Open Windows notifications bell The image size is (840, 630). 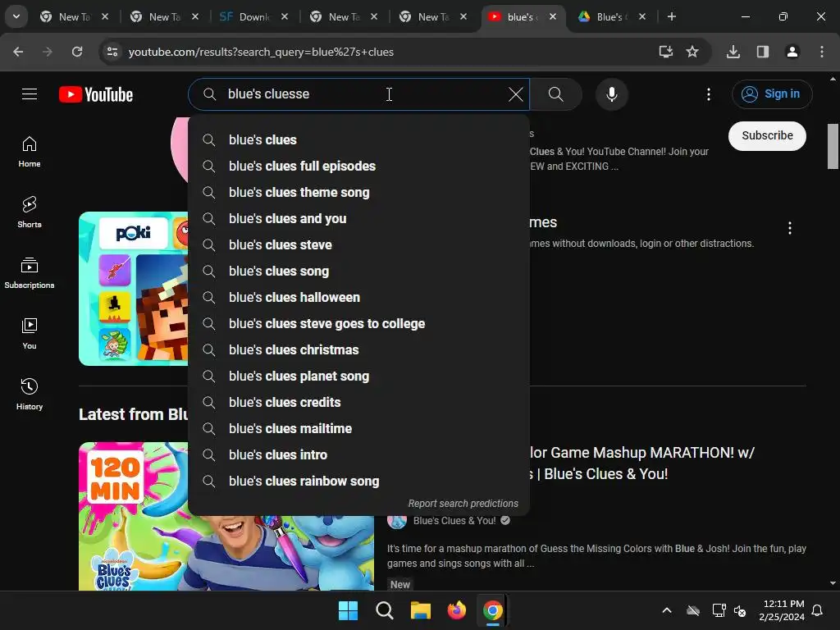817,610
